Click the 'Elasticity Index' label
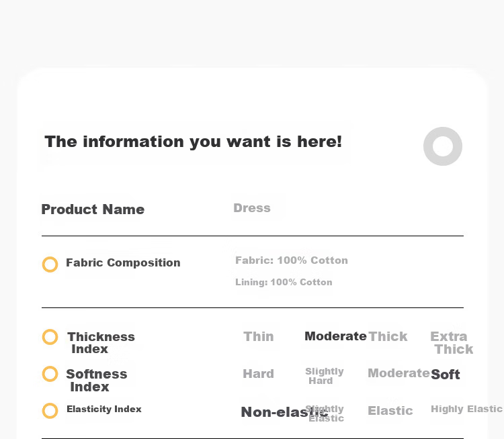The image size is (504, 439). (104, 409)
